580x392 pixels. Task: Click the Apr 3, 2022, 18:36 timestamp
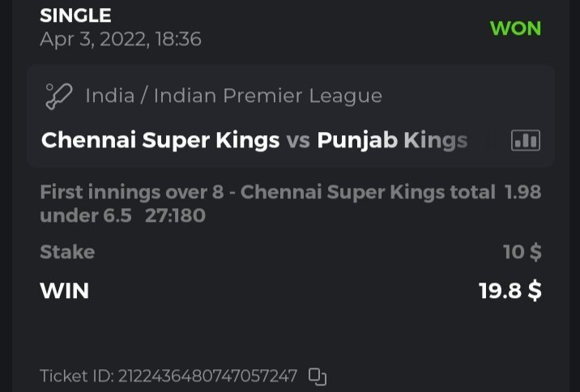120,39
